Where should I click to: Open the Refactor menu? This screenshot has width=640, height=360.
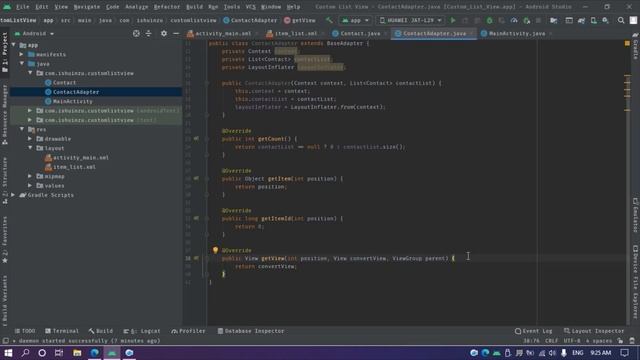(x=167, y=7)
